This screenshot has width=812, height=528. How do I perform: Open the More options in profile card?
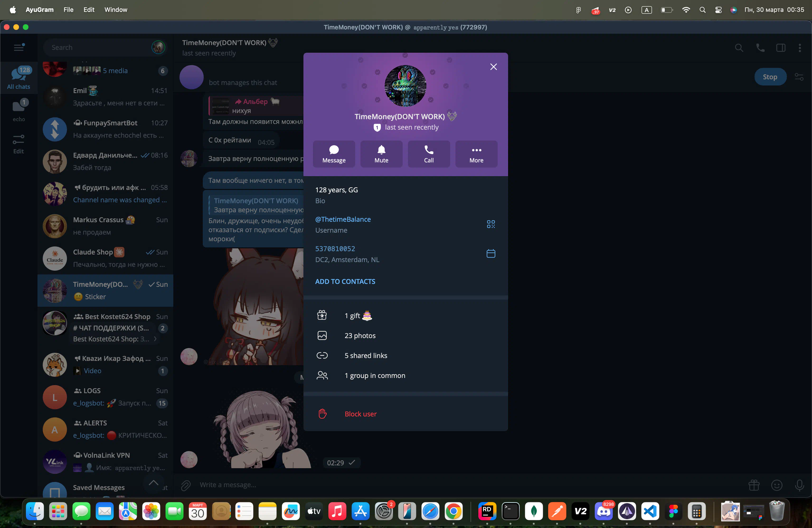pyautogui.click(x=476, y=154)
